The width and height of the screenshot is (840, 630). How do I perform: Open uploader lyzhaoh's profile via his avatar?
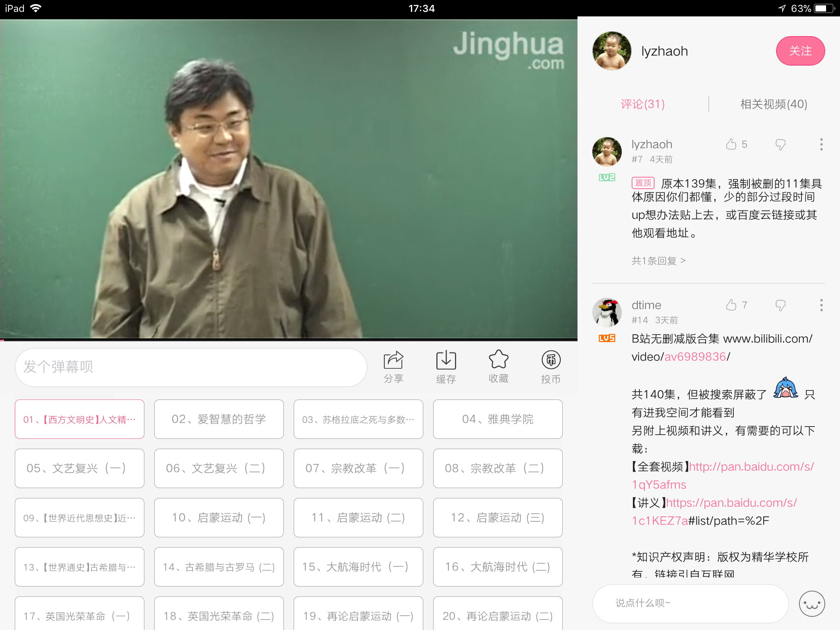611,51
